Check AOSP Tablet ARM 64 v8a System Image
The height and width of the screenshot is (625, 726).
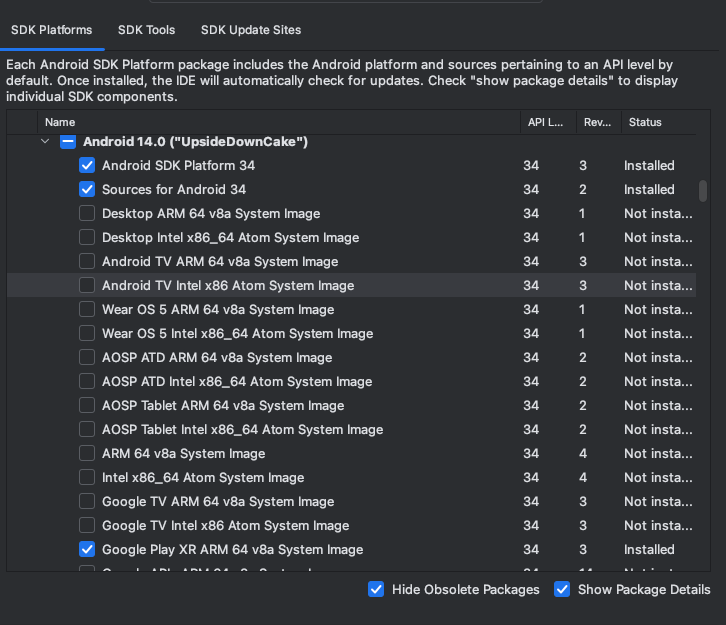(87, 406)
